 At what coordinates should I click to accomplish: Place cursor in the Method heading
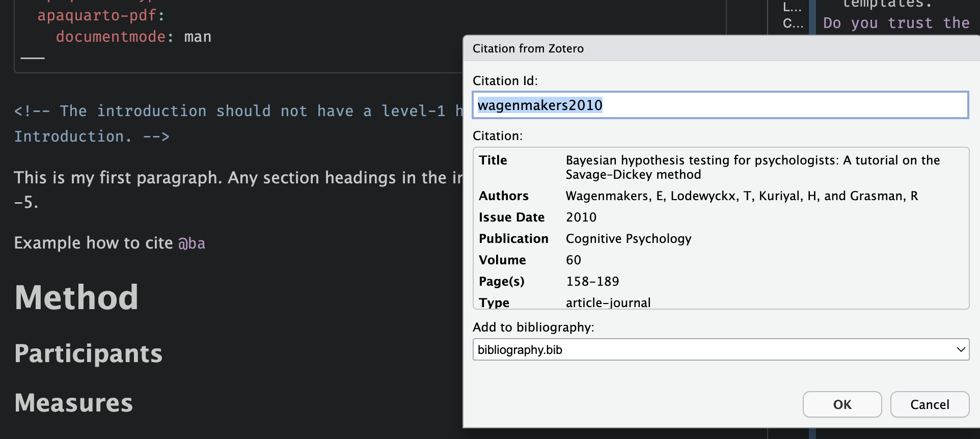(76, 297)
